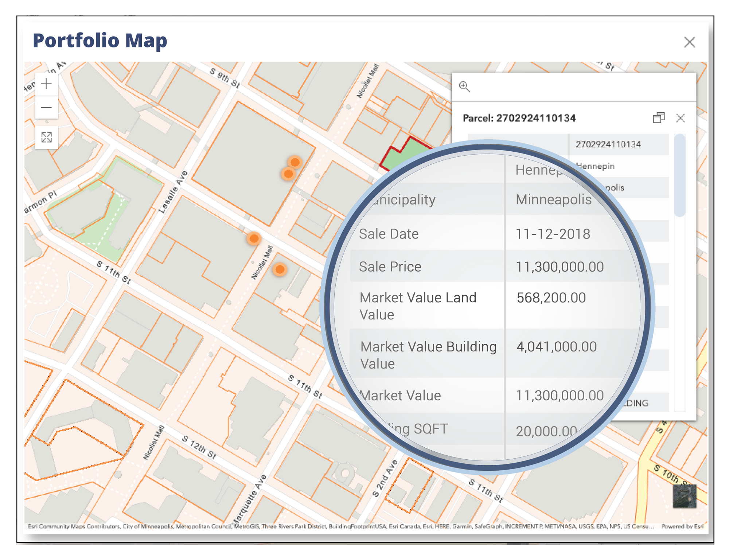This screenshot has height=560, width=729.
Task: Click the Powered by Esri link
Action: click(682, 526)
